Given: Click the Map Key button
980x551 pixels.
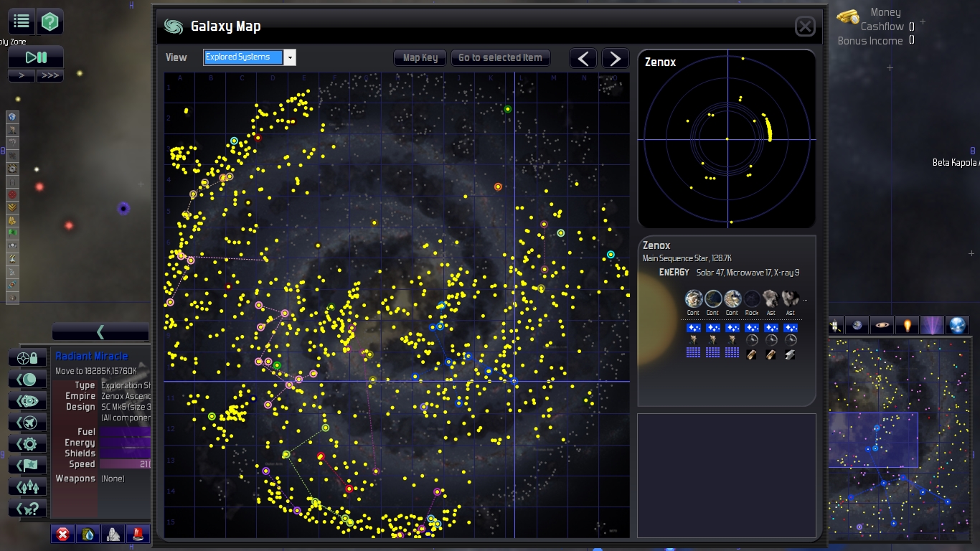Looking at the screenshot, I should click(x=420, y=57).
